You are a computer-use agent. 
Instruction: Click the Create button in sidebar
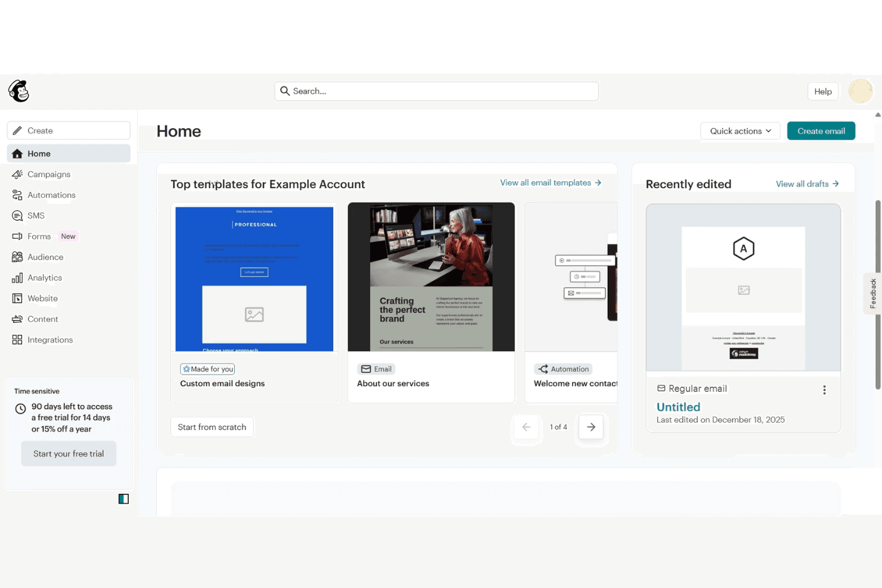click(69, 130)
